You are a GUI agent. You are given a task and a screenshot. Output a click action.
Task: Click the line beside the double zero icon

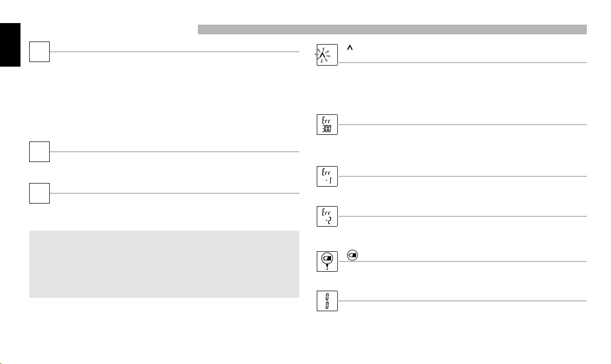(462, 301)
